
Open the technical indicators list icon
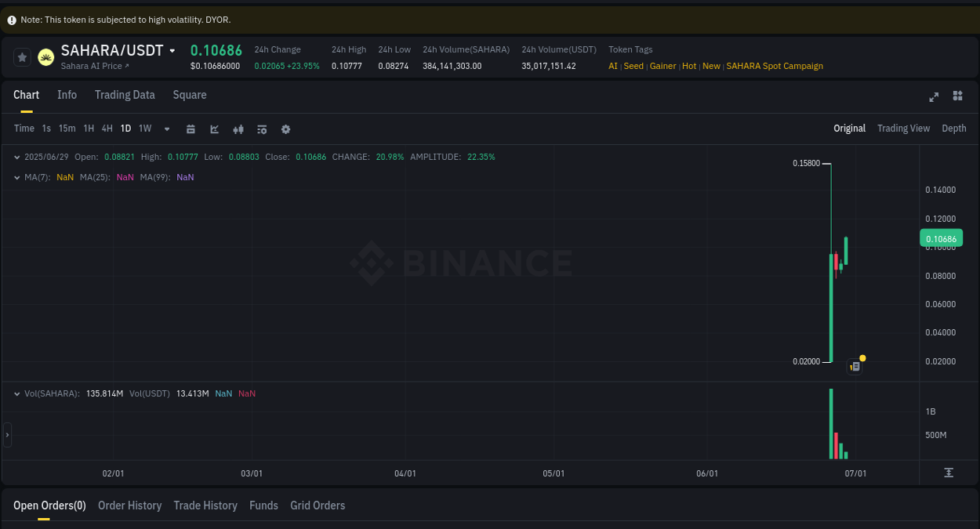[x=261, y=129]
